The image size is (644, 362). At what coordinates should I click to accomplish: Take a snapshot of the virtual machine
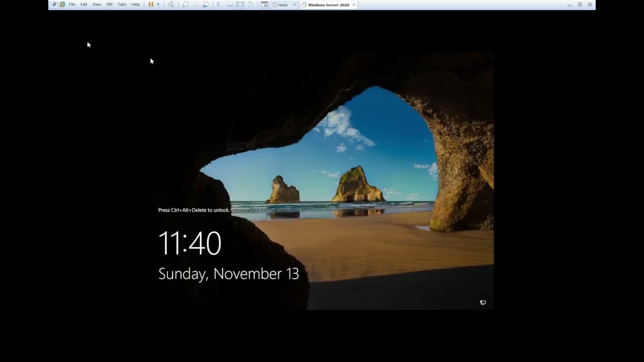coord(186,5)
